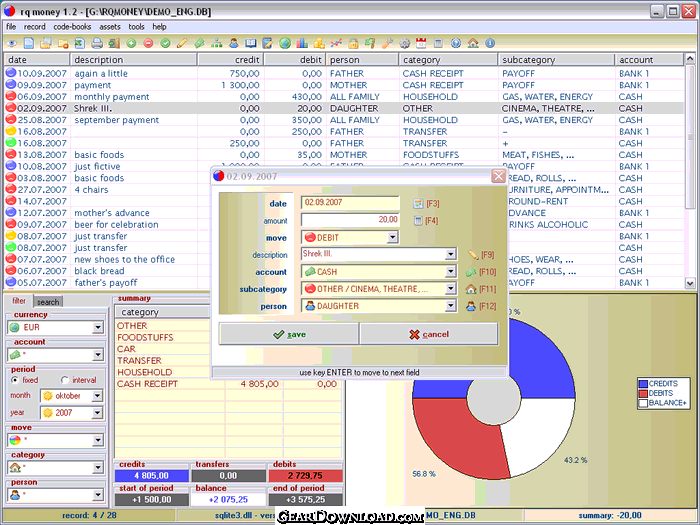Click the red minus delete record icon
Screen dimensions: 700x525
pyautogui.click(x=148, y=43)
